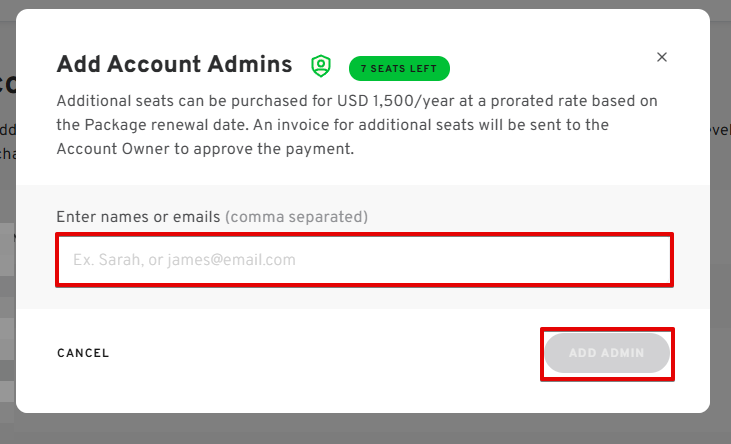Click the dimmed backdrop below the dialog

[366, 429]
